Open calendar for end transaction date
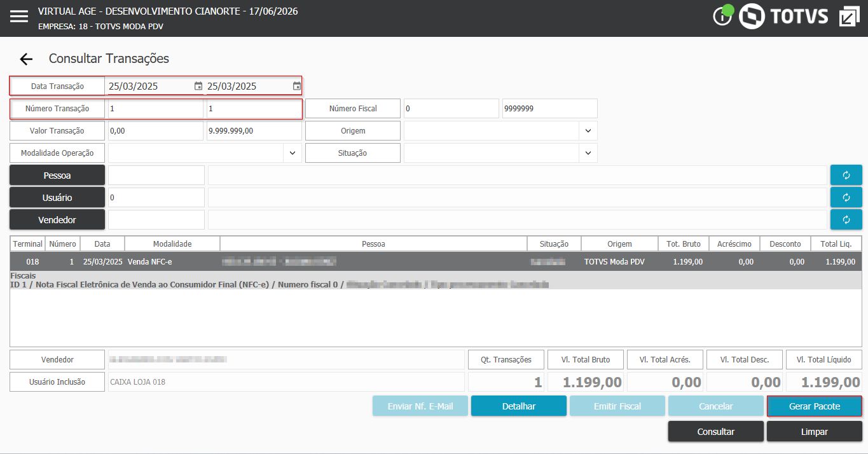Image resolution: width=868 pixels, height=454 pixels. 297,86
